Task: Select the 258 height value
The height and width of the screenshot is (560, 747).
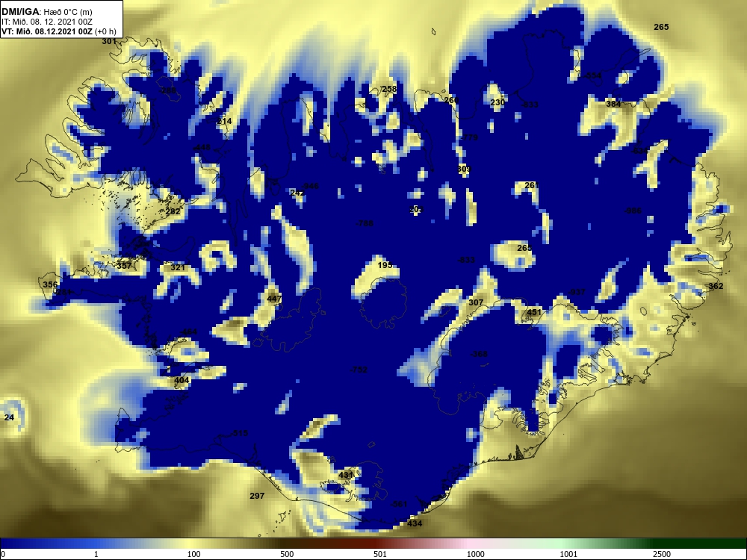Action: coord(389,89)
